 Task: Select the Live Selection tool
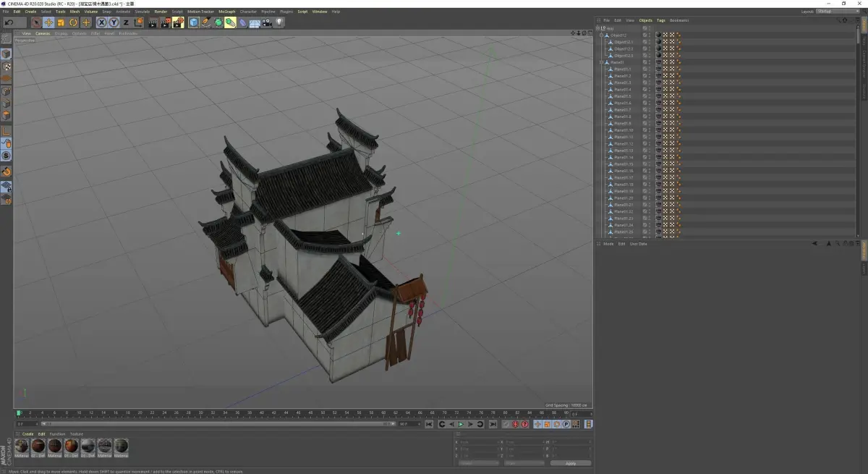(36, 22)
